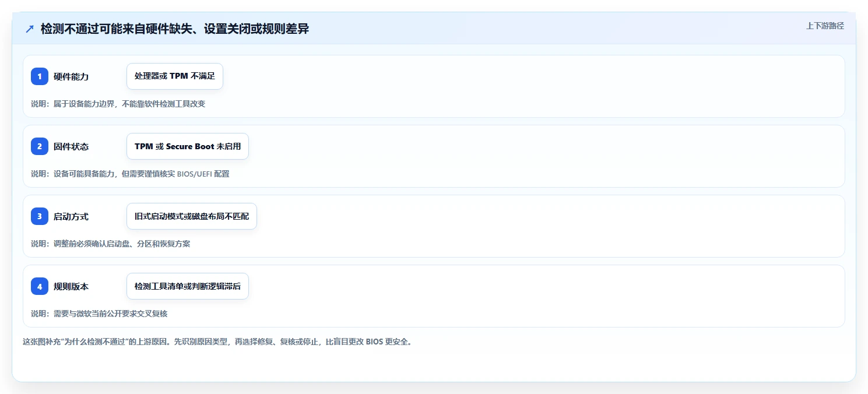Click the note 需要与微软当前公开要求交叉复核
Image resolution: width=868 pixels, height=394 pixels.
[x=99, y=314]
